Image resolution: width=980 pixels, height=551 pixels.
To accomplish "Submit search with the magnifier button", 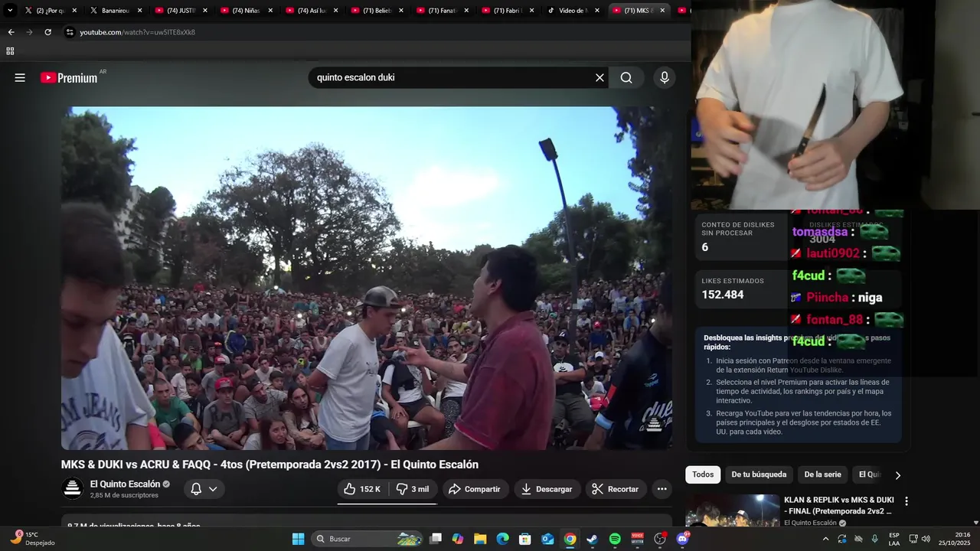I will tap(626, 77).
